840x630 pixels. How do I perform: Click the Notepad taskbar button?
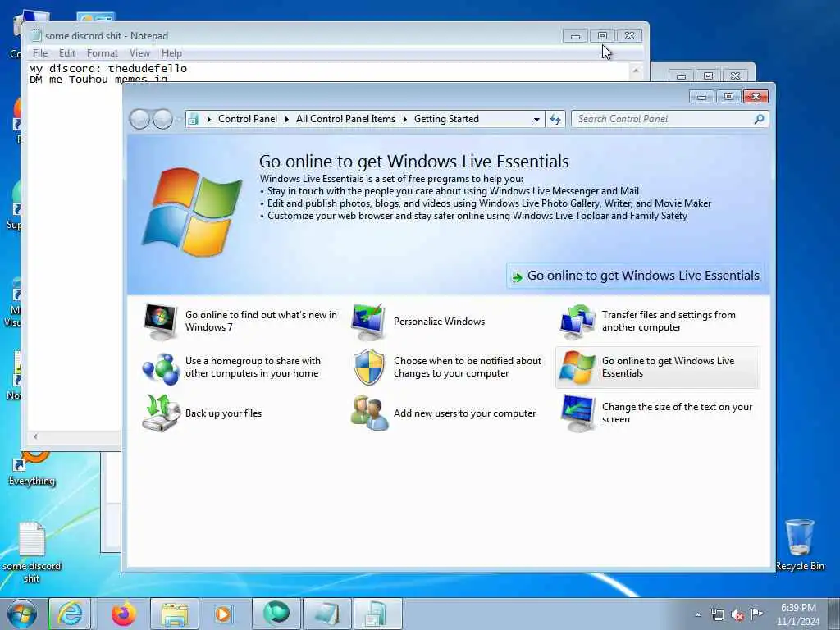pyautogui.click(x=326, y=614)
